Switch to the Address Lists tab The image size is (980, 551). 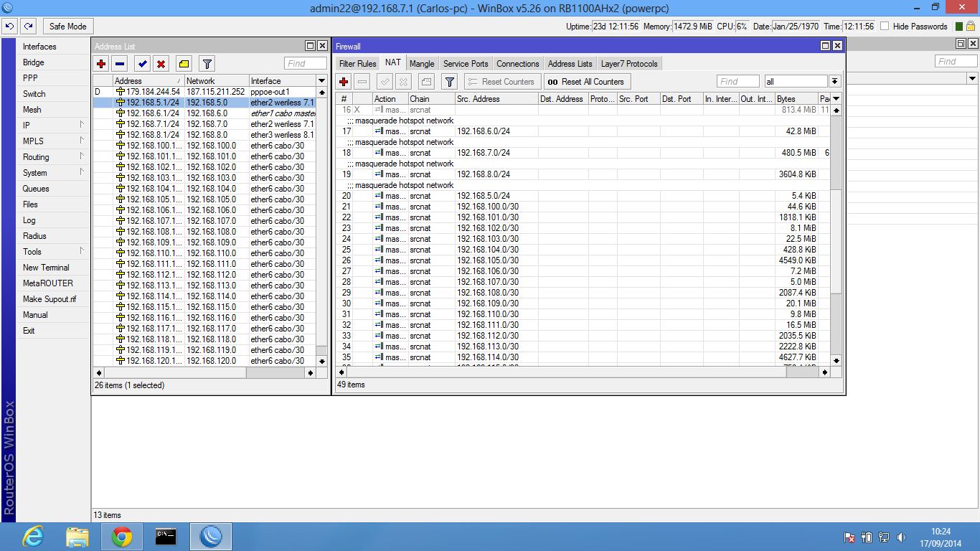pos(570,64)
